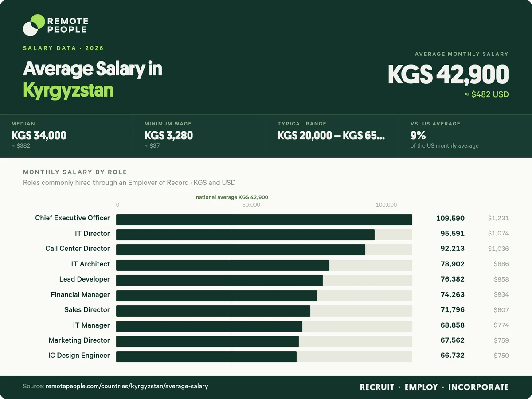Click the 'Call Center Director' role label
Image resolution: width=532 pixels, height=399 pixels.
pyautogui.click(x=78, y=248)
